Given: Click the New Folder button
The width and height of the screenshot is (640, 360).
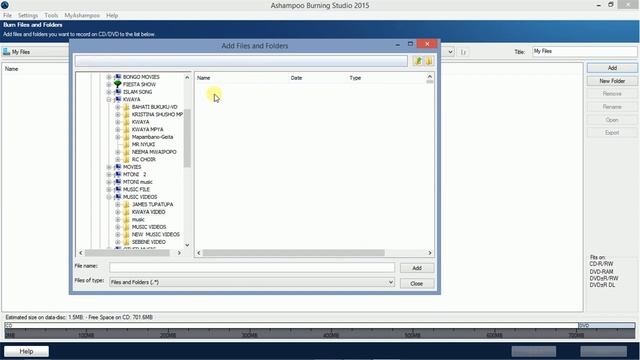Looking at the screenshot, I should [x=612, y=81].
